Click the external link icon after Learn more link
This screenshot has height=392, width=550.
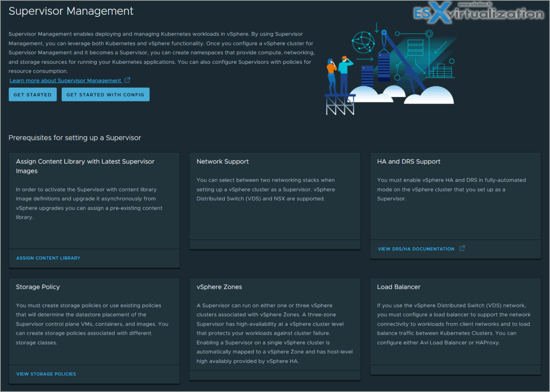pos(127,80)
